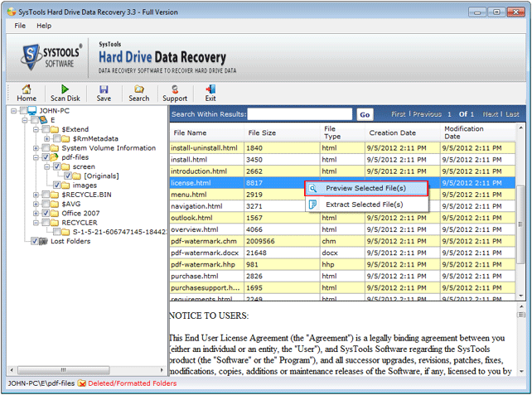Click the Lost Folders icon
The width and height of the screenshot is (532, 395).
coord(43,242)
